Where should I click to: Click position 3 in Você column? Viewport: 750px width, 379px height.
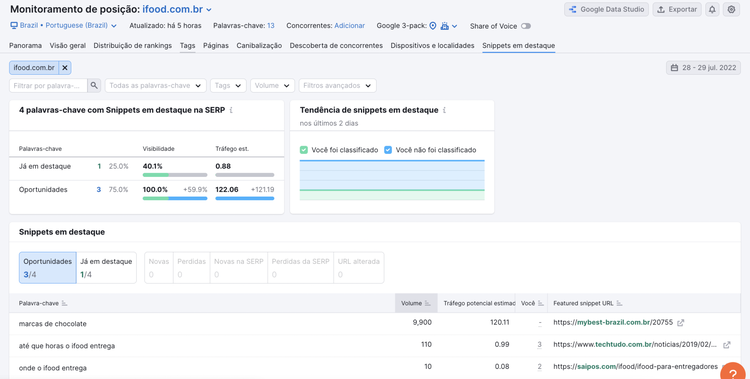(540, 345)
